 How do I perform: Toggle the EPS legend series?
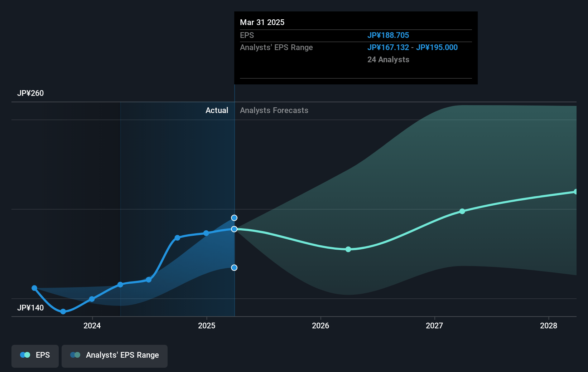pos(35,356)
